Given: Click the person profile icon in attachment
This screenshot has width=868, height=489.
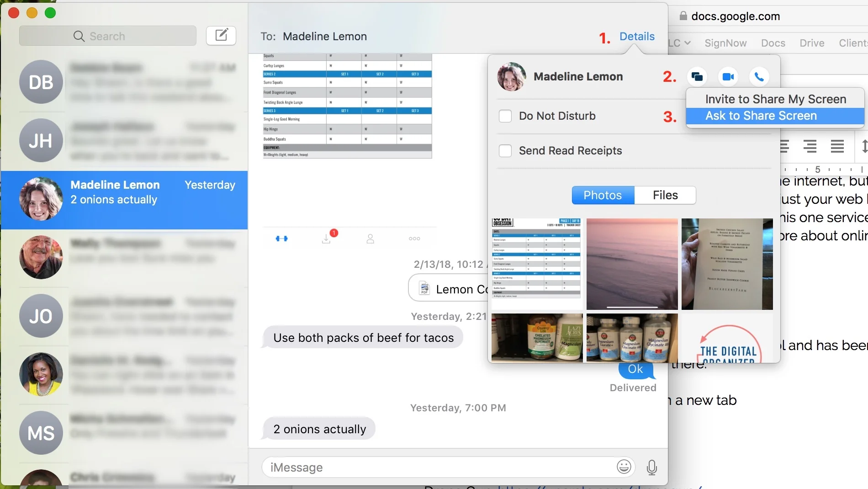Looking at the screenshot, I should [x=370, y=239].
